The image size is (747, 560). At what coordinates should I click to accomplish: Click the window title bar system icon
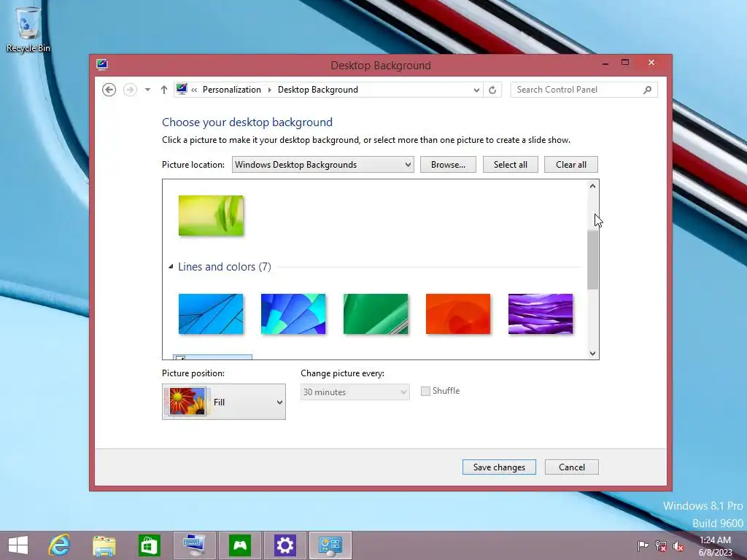pyautogui.click(x=101, y=64)
